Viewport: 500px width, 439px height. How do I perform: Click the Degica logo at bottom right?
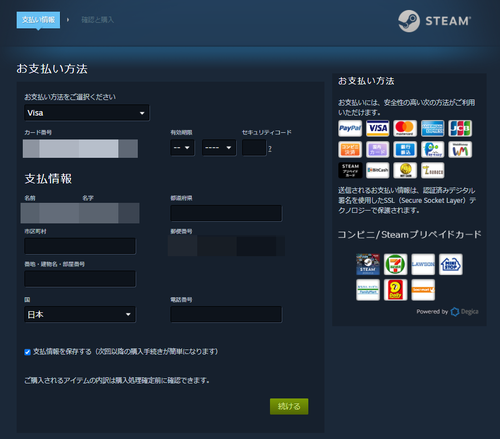[x=465, y=312]
